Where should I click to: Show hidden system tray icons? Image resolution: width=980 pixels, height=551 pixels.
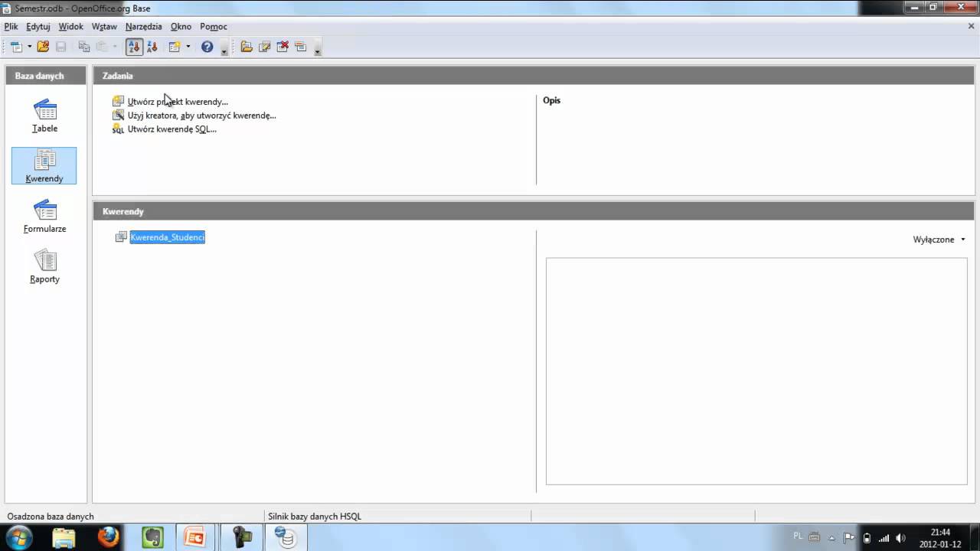(831, 537)
